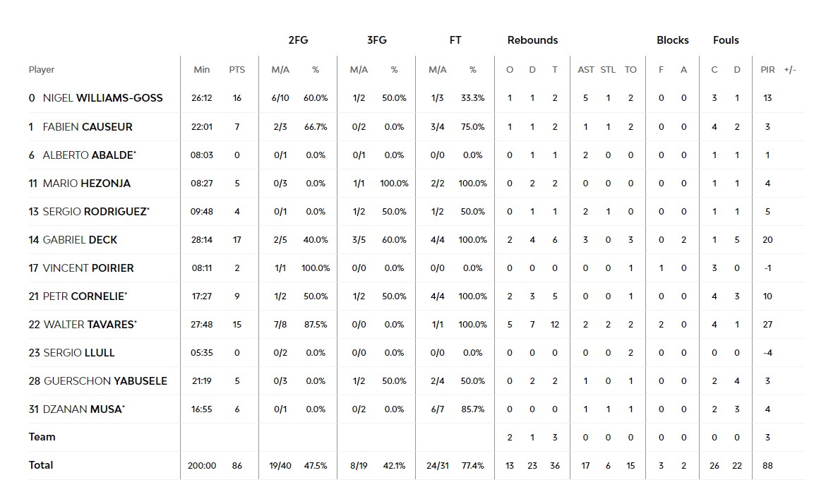Open Gabriel Deck's player page

[80, 240]
